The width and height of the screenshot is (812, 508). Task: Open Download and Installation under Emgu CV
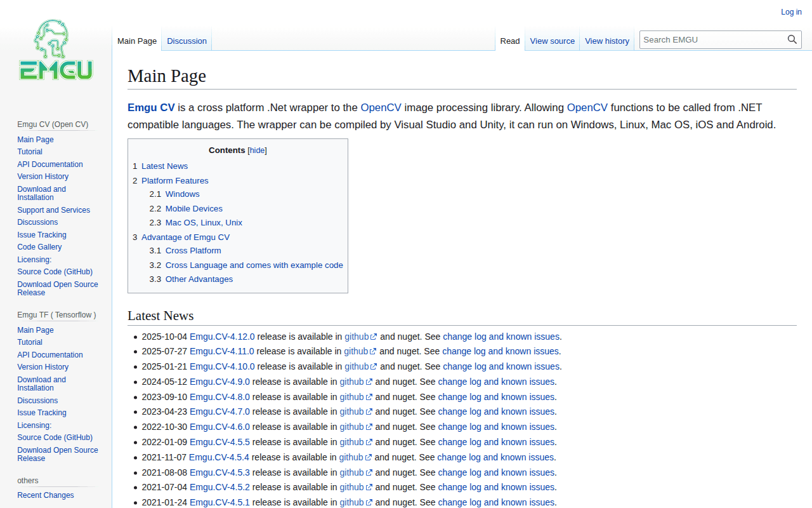click(x=42, y=193)
